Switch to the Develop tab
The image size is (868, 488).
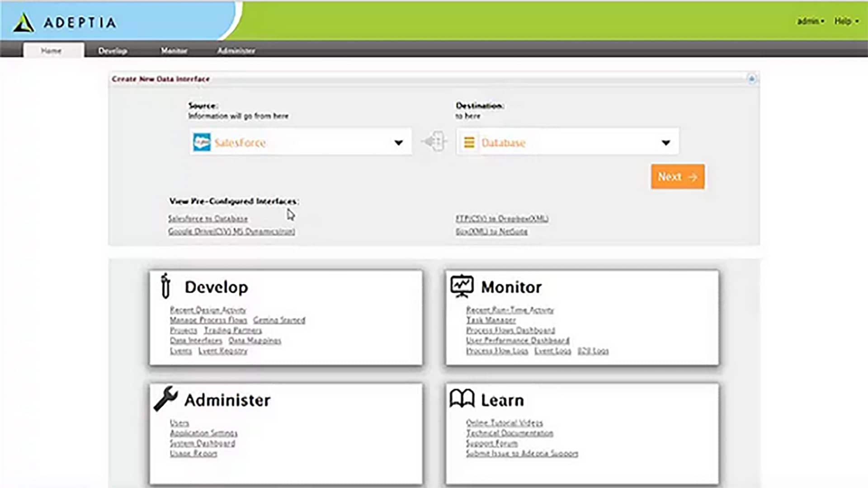[x=113, y=51]
